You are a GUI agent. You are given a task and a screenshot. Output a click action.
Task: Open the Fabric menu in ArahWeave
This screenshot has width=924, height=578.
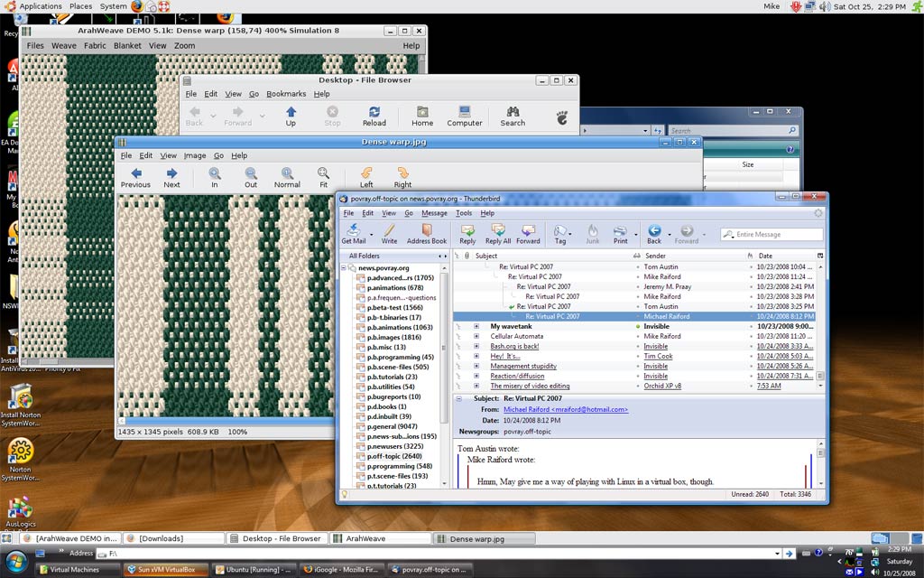point(95,45)
